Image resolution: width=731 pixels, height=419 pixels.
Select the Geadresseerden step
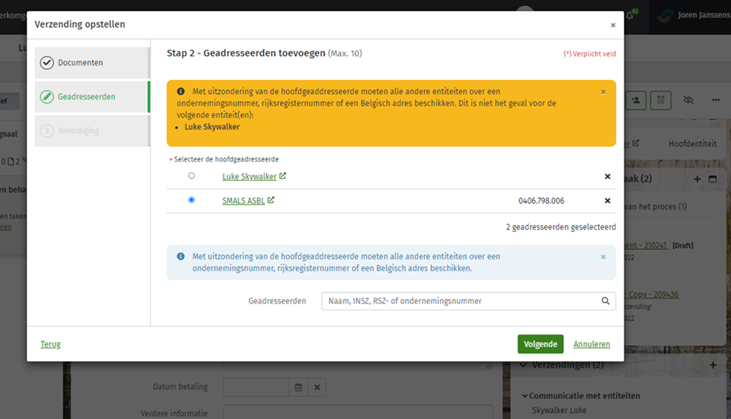pos(92,96)
